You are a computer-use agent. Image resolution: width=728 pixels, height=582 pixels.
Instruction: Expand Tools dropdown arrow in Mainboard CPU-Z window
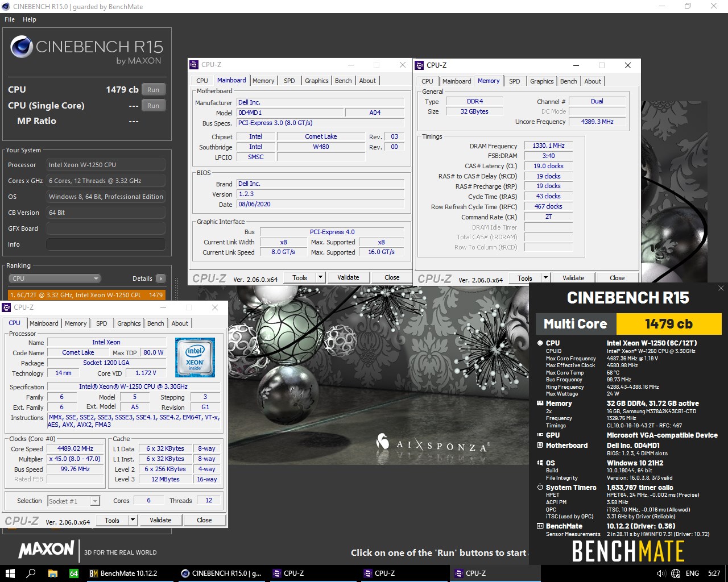tap(320, 277)
